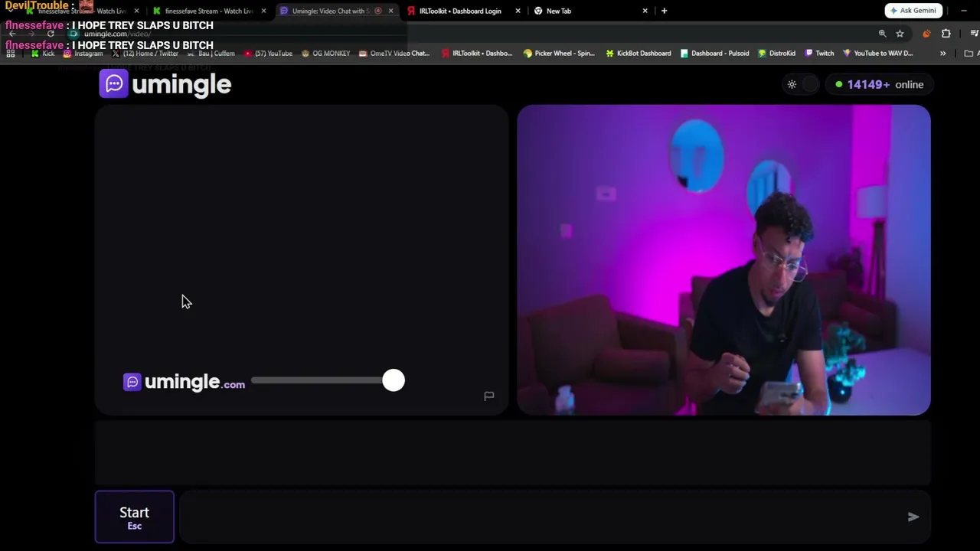Viewport: 980px width, 551px height.
Task: Adjust the volume slider in the stranger video
Action: (327, 380)
